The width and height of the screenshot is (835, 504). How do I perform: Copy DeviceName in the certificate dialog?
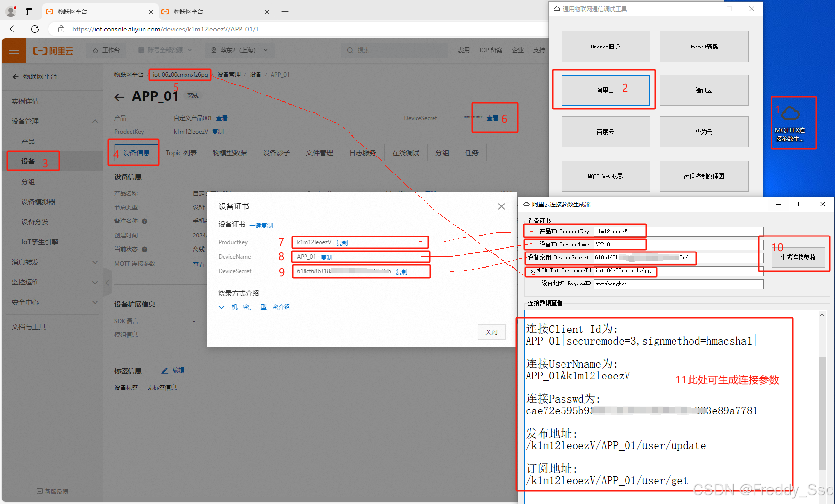tap(326, 258)
